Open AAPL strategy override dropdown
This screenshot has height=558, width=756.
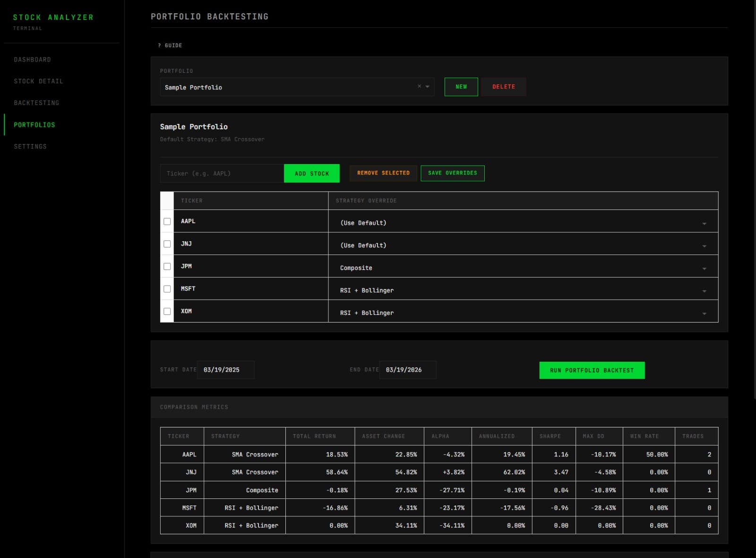(523, 223)
